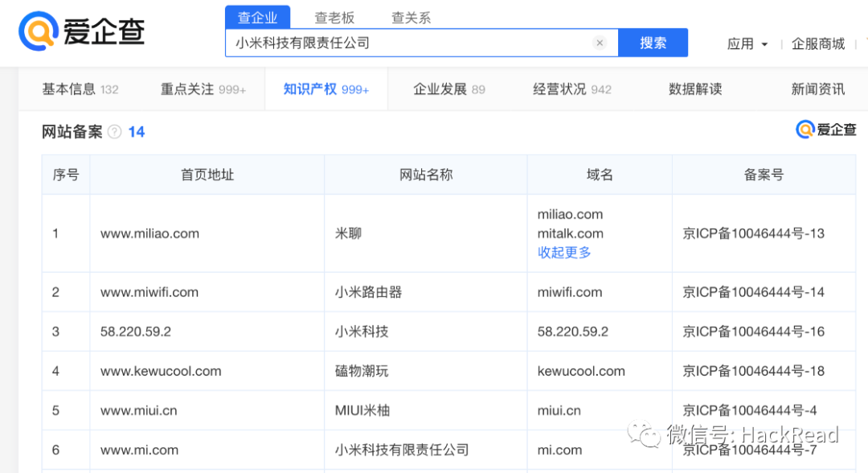868x473 pixels.
Task: Open the 爱企查 logo home link
Action: click(x=81, y=31)
